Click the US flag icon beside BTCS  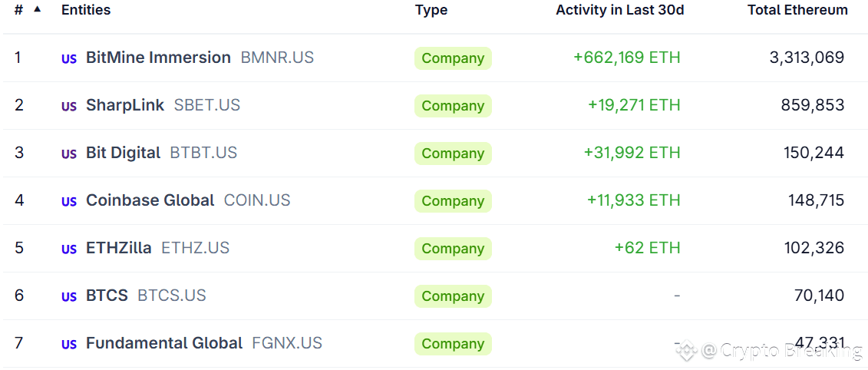coord(69,296)
